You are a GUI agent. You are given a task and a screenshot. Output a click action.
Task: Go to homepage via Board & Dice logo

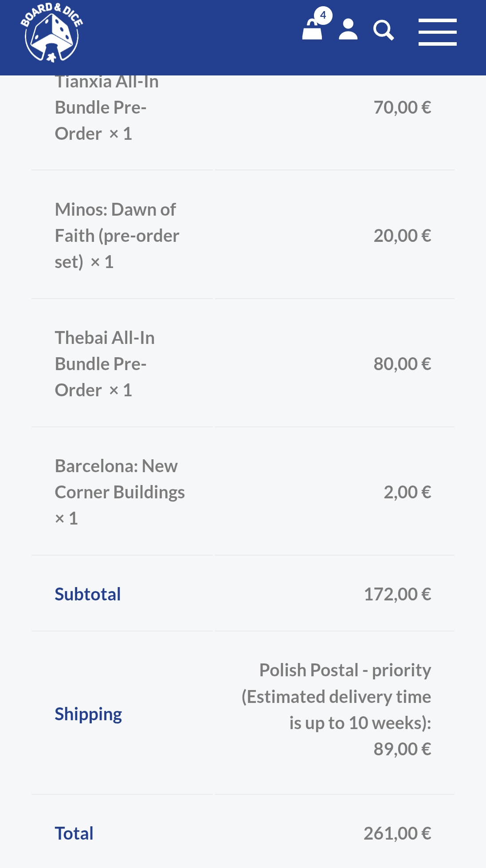pyautogui.click(x=52, y=32)
